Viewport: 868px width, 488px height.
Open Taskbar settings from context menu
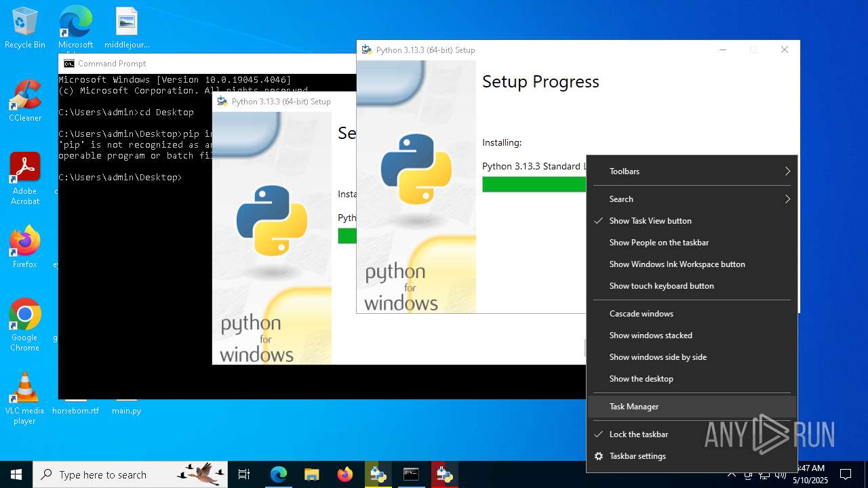point(692,456)
